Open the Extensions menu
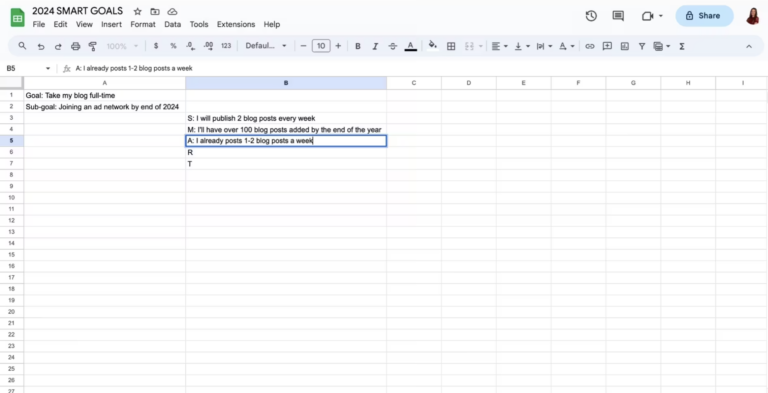This screenshot has width=768, height=393. pyautogui.click(x=236, y=24)
